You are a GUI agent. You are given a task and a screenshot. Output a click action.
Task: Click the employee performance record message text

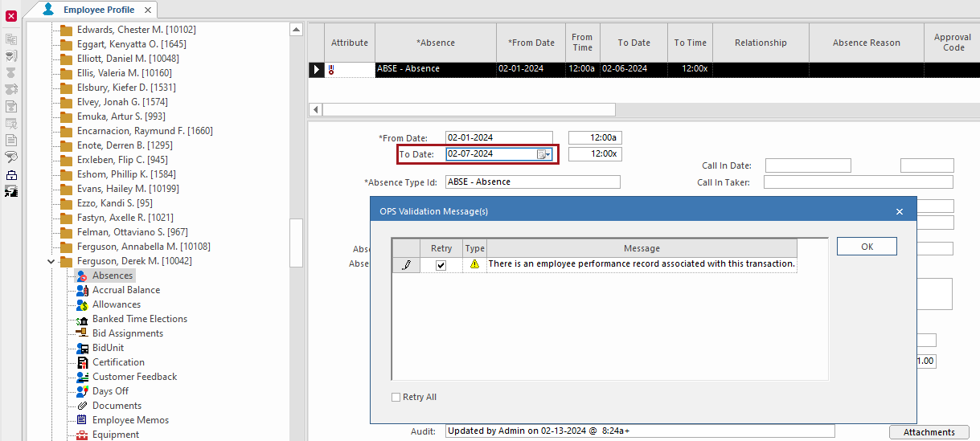642,264
